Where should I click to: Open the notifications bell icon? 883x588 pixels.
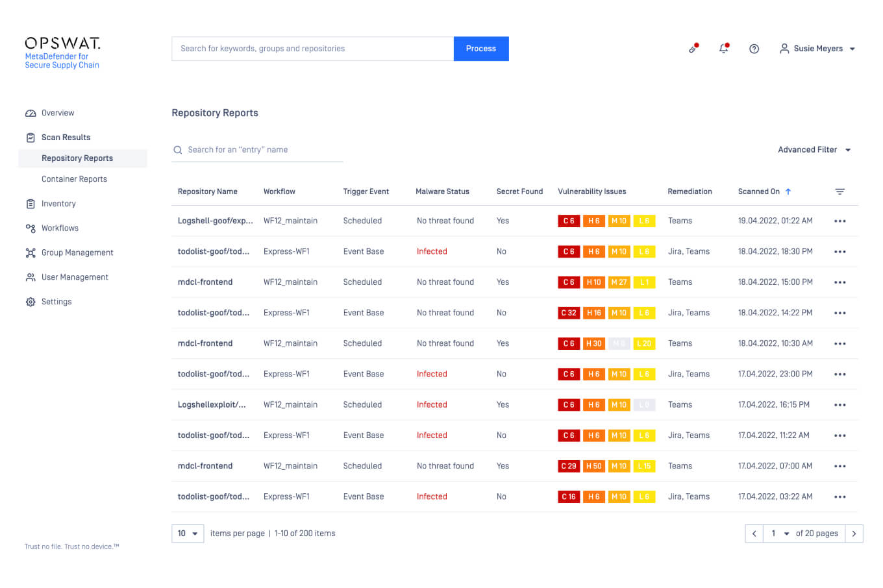click(723, 49)
